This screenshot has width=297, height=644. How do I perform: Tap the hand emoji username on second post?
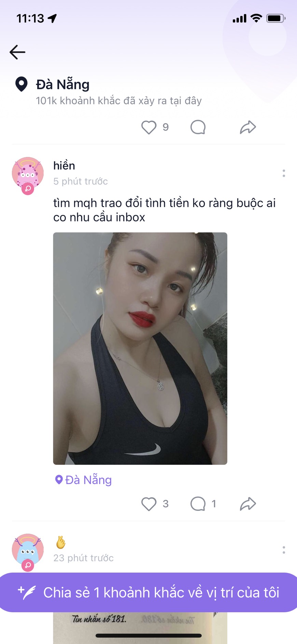click(61, 542)
